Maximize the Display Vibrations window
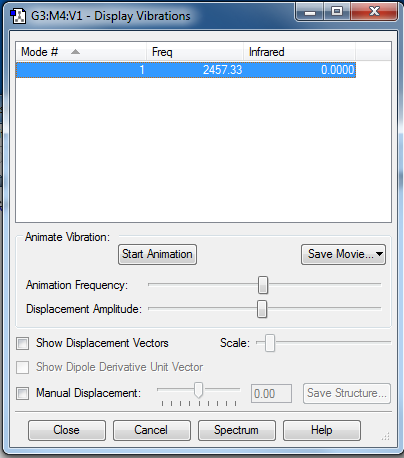The image size is (404, 458). point(337,12)
